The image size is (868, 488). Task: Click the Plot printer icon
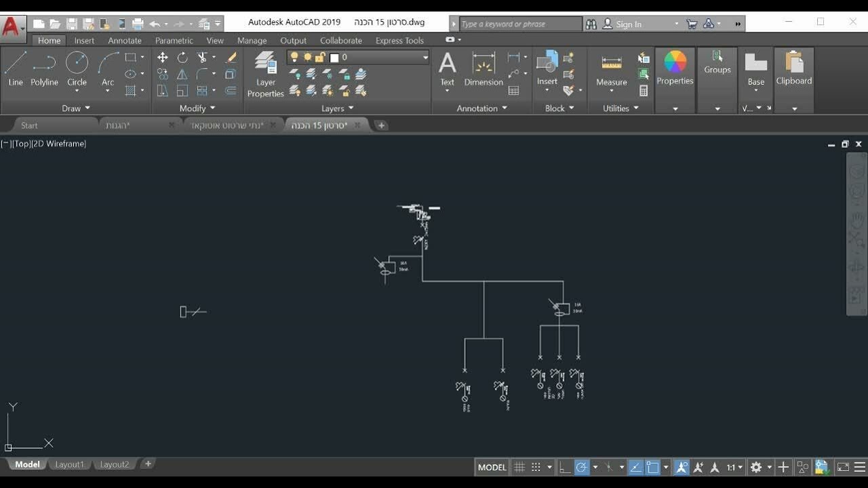138,24
